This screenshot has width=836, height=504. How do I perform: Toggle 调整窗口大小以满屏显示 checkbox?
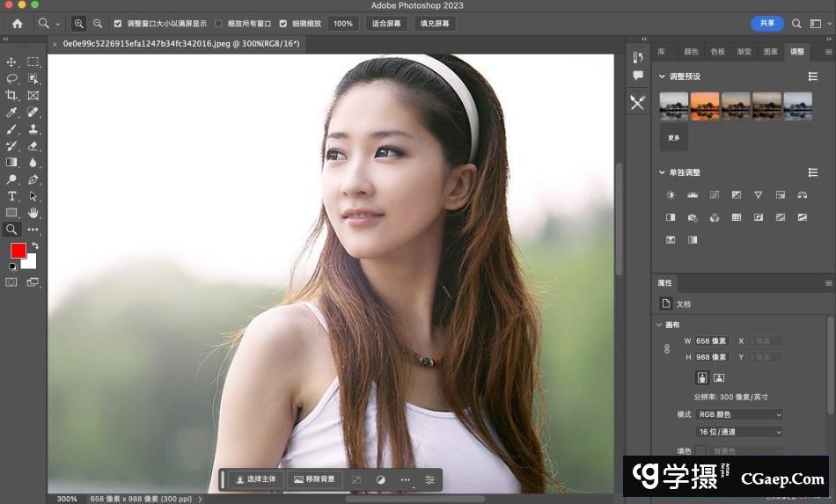tap(118, 24)
